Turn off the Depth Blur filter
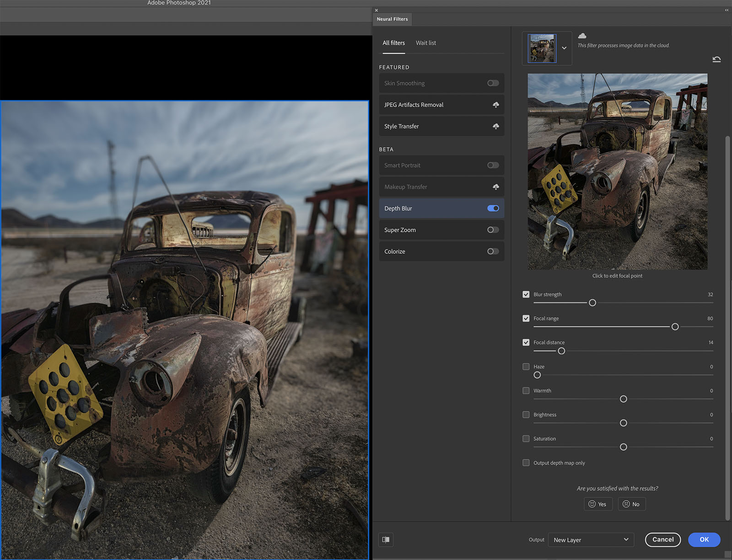The height and width of the screenshot is (560, 732). 493,208
